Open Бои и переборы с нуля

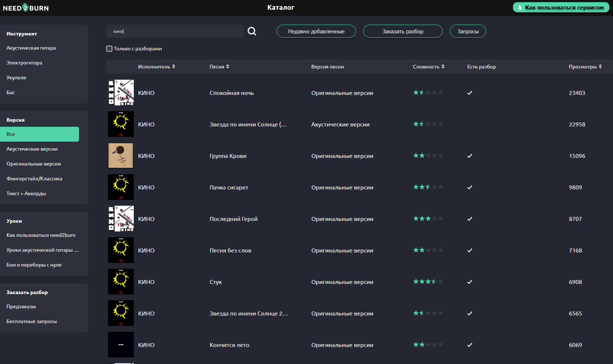pyautogui.click(x=34, y=265)
